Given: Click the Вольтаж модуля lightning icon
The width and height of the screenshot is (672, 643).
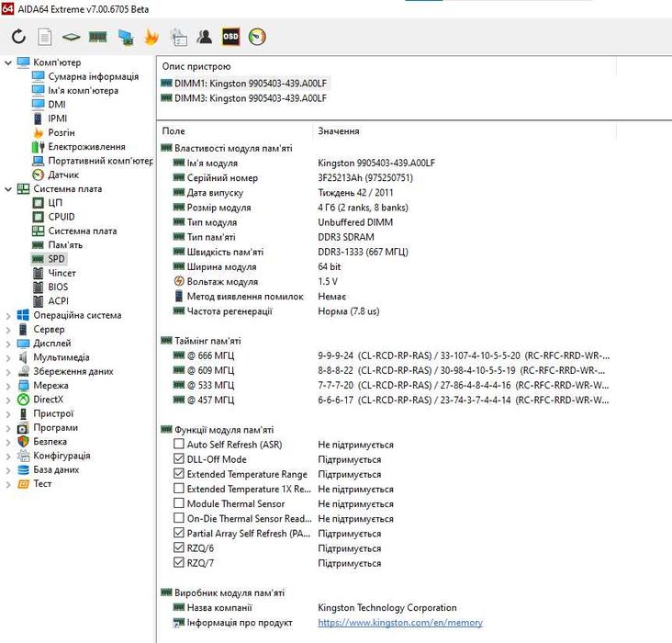Looking at the screenshot, I should pos(179,281).
